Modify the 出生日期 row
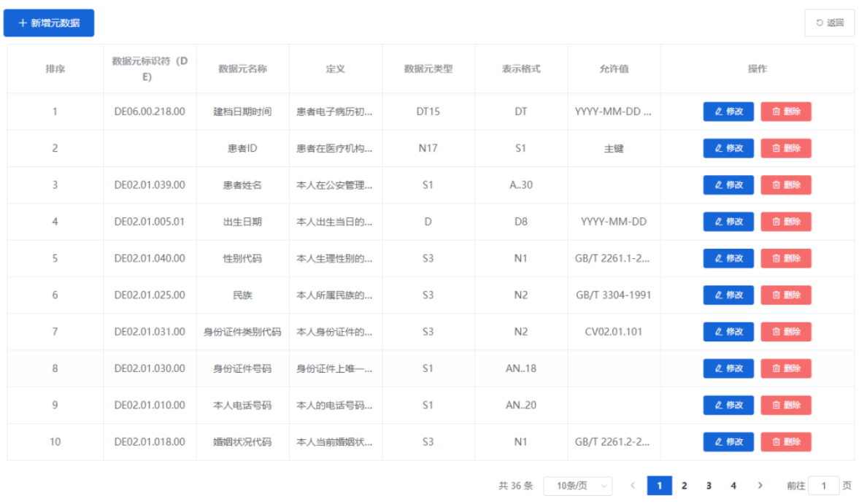The image size is (867, 504). click(x=728, y=222)
